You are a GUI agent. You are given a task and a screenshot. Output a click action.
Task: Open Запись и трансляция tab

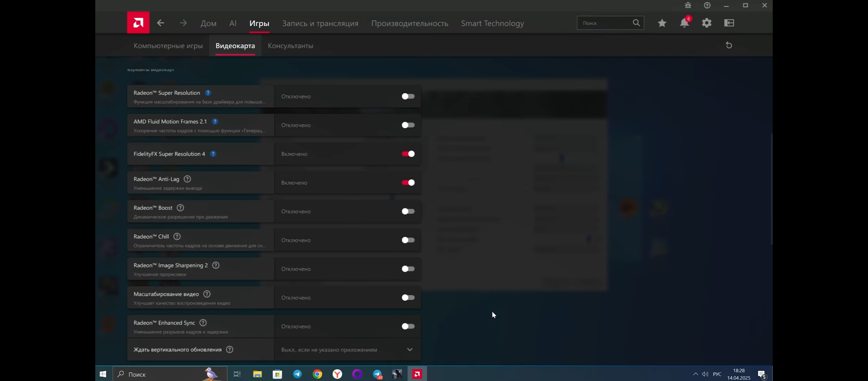(320, 23)
